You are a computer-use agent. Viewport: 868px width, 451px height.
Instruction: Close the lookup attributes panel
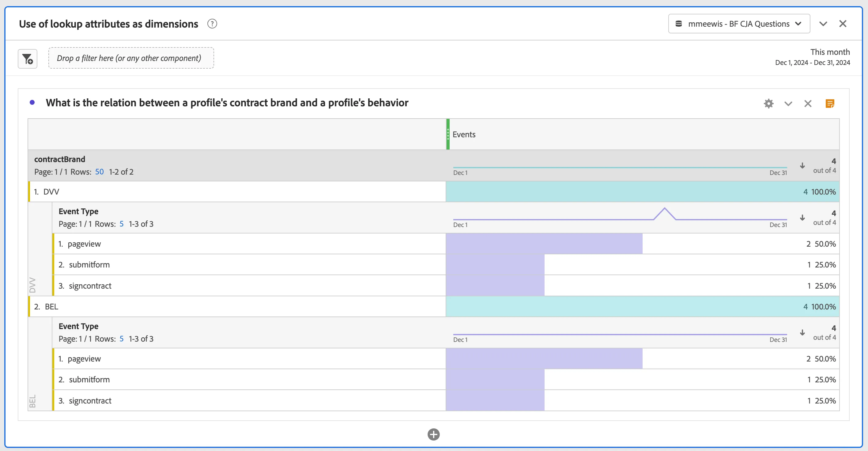[842, 24]
